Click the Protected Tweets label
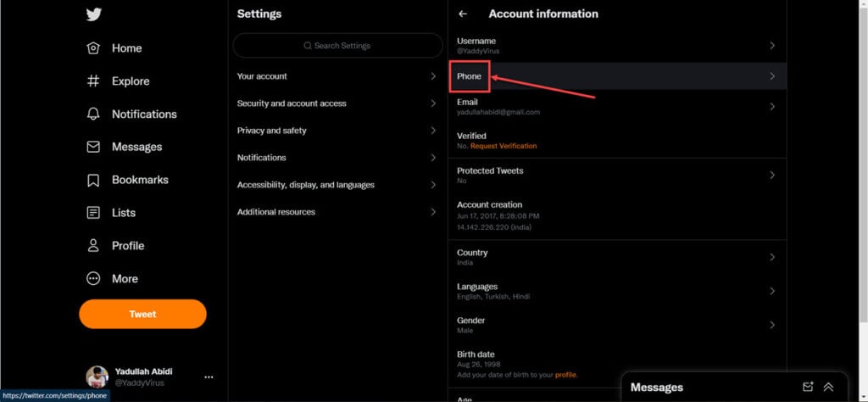Viewport: 868px width, 402px height. point(490,171)
